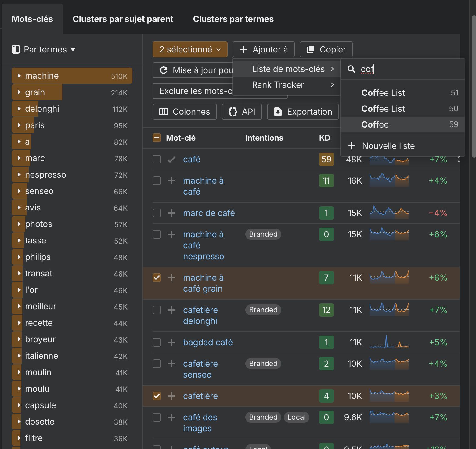Click the download icon on the Exportation button
The width and height of the screenshot is (476, 449).
(x=278, y=112)
